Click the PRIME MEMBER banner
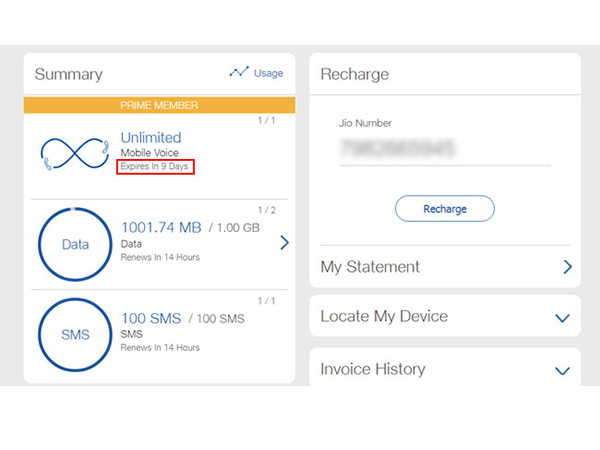The width and height of the screenshot is (600, 450). pyautogui.click(x=159, y=104)
